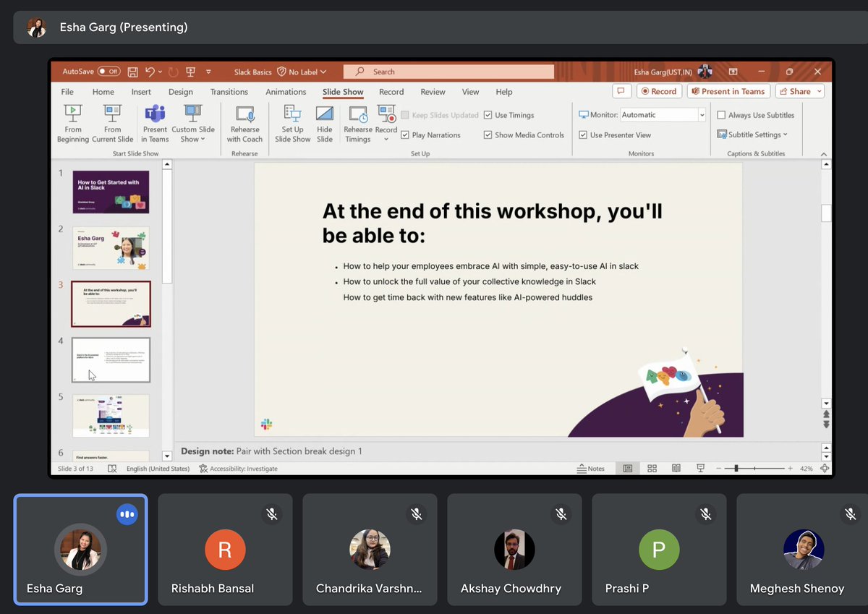This screenshot has height=614, width=868.
Task: Expand Custom Slide Show dropdown
Action: tap(203, 140)
